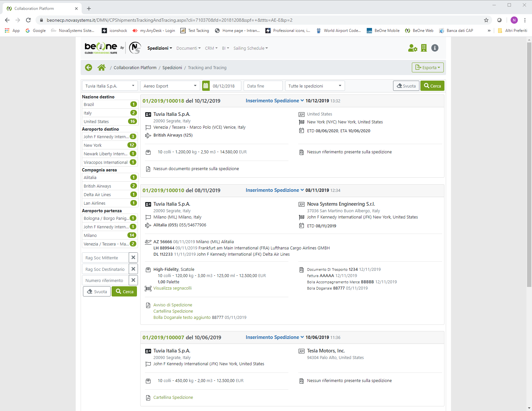532x411 pixels.
Task: Filter by Bologna / Borgo Panigale departure airport
Action: (110, 218)
